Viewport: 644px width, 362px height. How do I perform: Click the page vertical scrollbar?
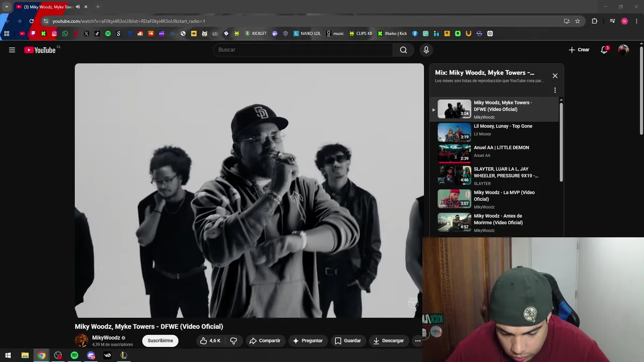641,90
